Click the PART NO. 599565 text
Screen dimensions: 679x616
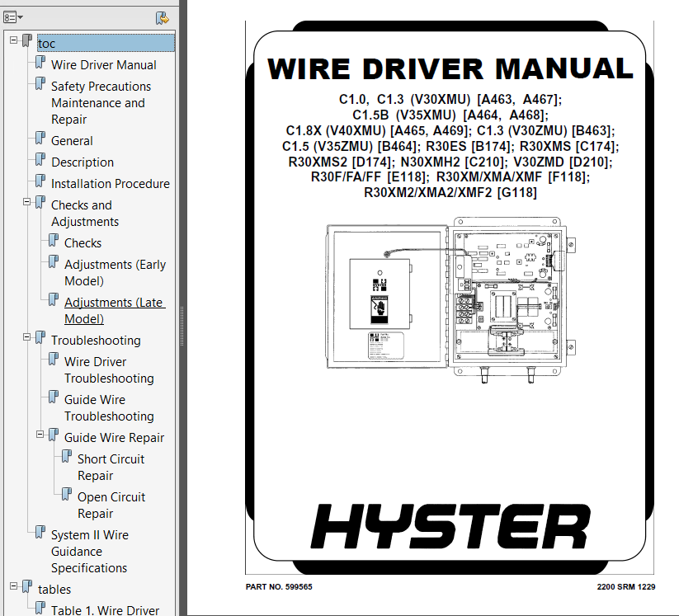click(279, 587)
